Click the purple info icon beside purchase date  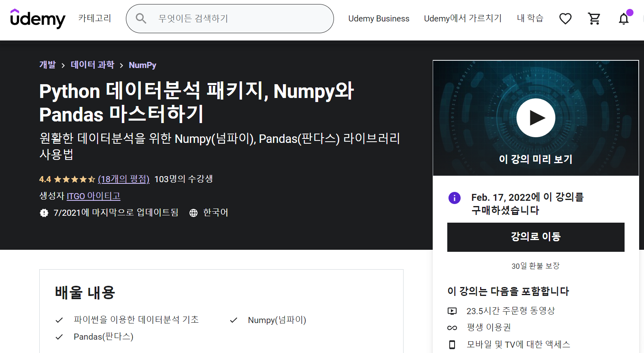[x=455, y=198]
